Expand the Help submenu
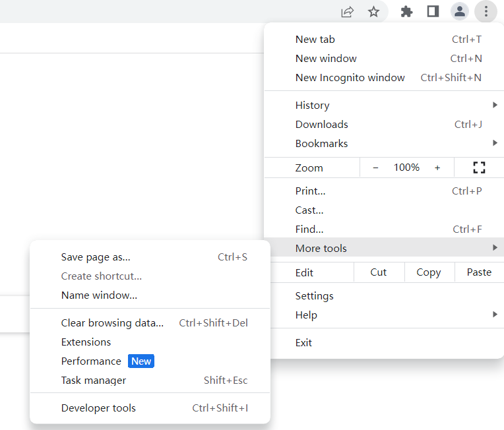The image size is (504, 430). tap(384, 315)
